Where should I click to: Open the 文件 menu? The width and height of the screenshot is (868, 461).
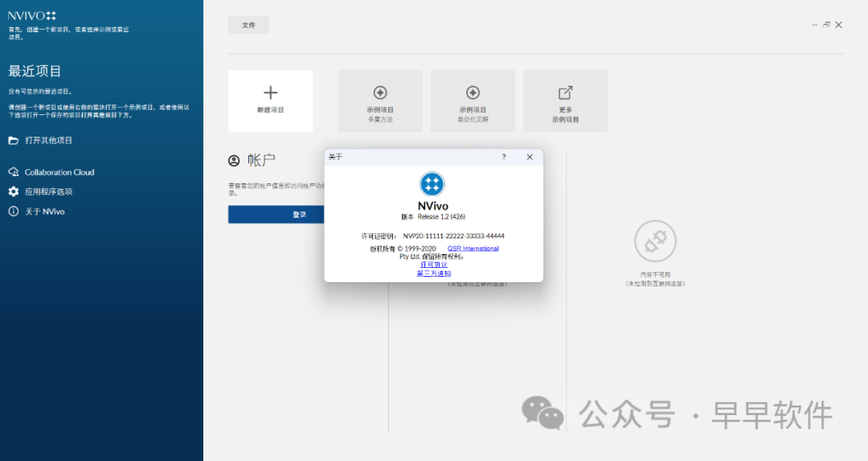(248, 25)
